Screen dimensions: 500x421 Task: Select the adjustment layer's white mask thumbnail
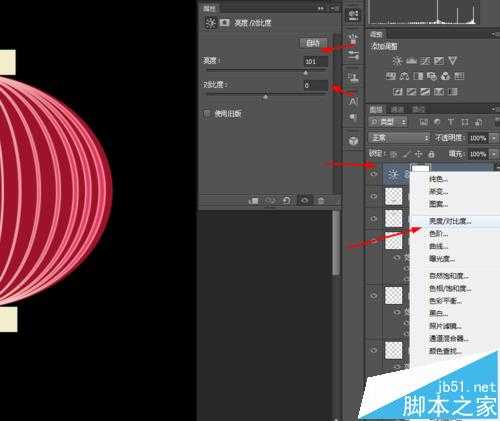coord(421,167)
